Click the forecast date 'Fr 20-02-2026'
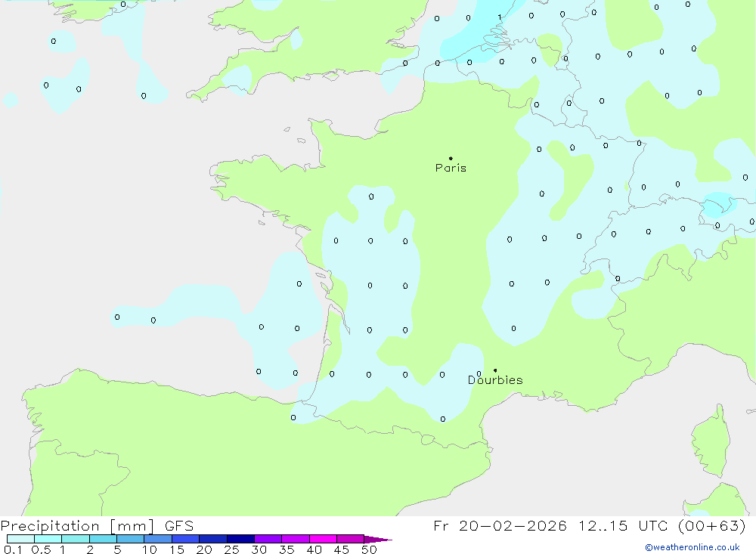Screen dimensions: 756x554 (x=500, y=525)
